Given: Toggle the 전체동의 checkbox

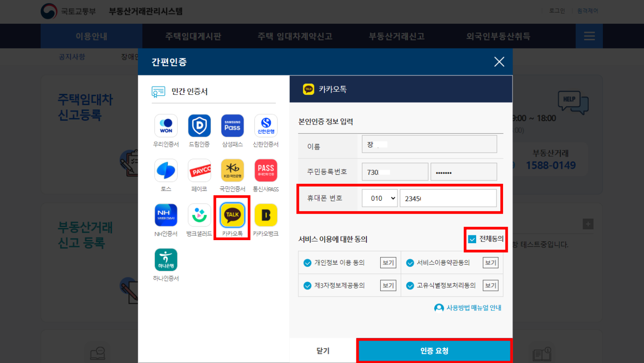Looking at the screenshot, I should coord(472,239).
